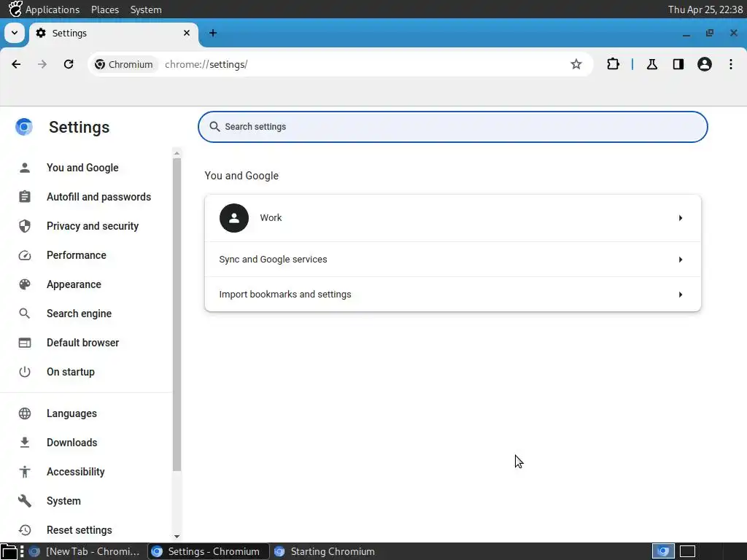Click the Appearance palette icon

[x=25, y=284]
